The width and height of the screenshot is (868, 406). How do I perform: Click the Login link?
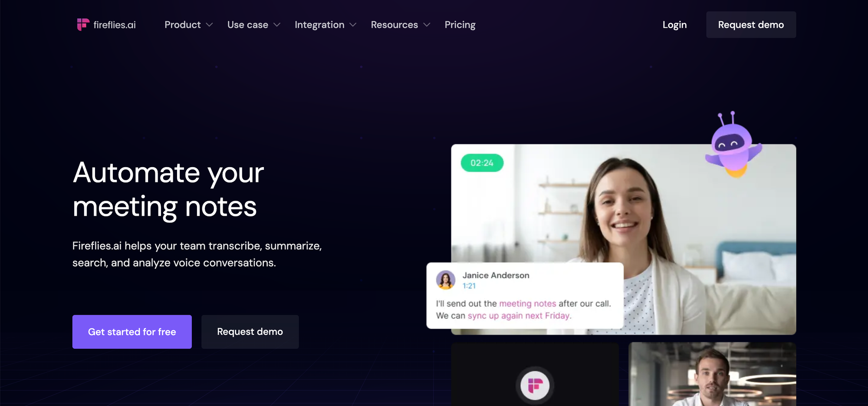pyautogui.click(x=674, y=25)
